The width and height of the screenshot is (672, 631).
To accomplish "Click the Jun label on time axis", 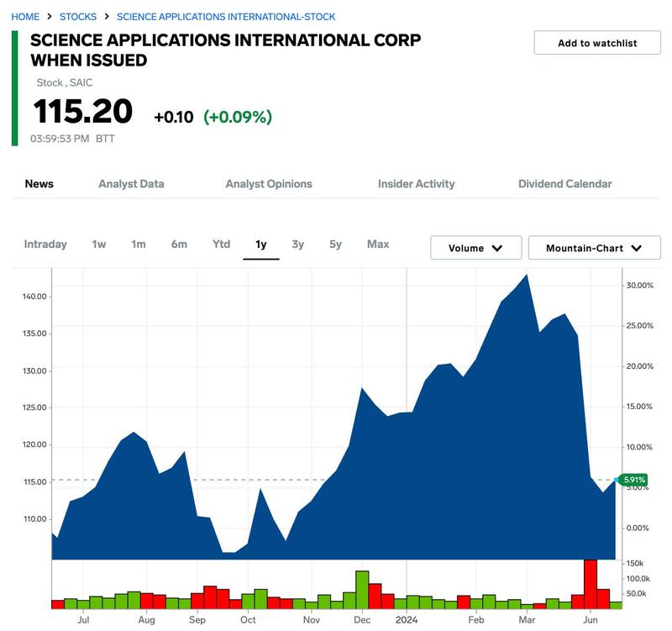I will pyautogui.click(x=591, y=619).
